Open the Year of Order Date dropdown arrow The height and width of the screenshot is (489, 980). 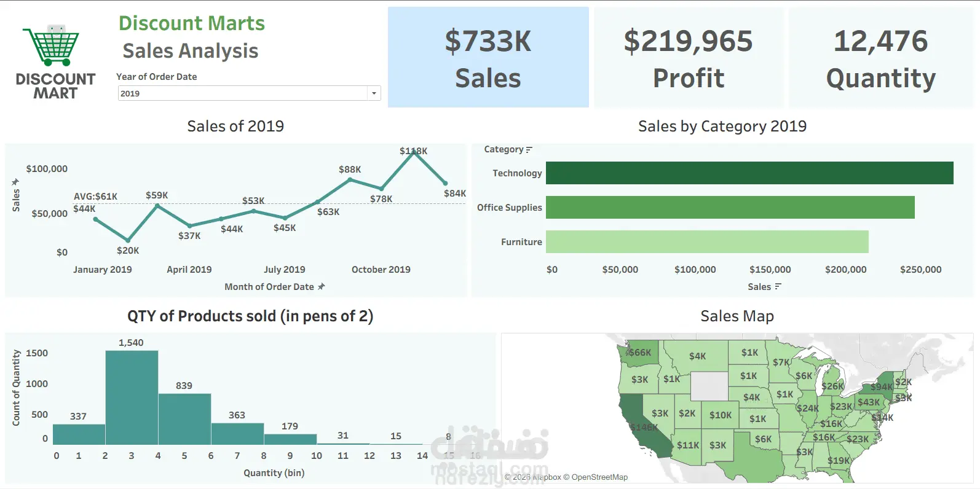(x=374, y=93)
